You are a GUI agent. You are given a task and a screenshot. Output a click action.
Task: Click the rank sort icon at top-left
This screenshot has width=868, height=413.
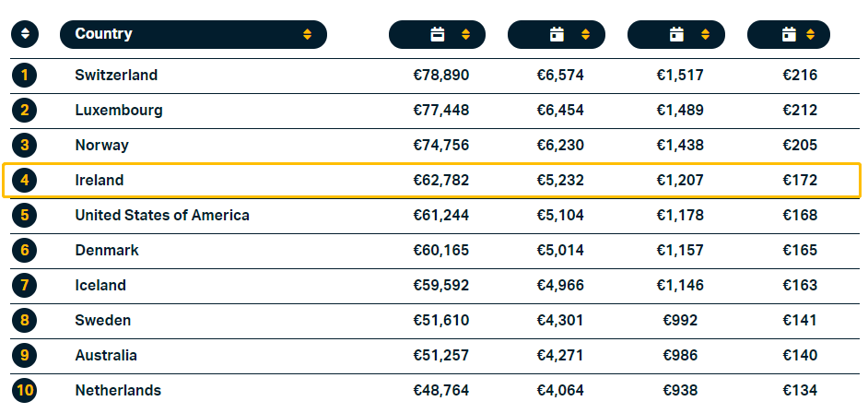(25, 34)
